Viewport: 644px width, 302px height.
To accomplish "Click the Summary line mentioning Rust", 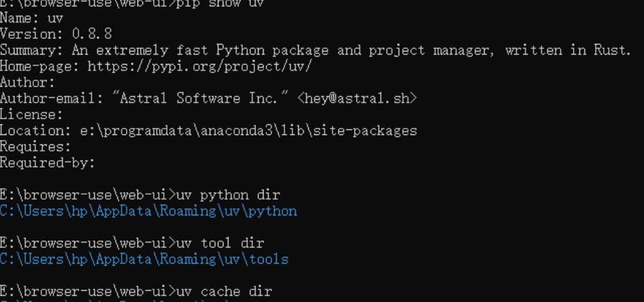I will 315,50.
